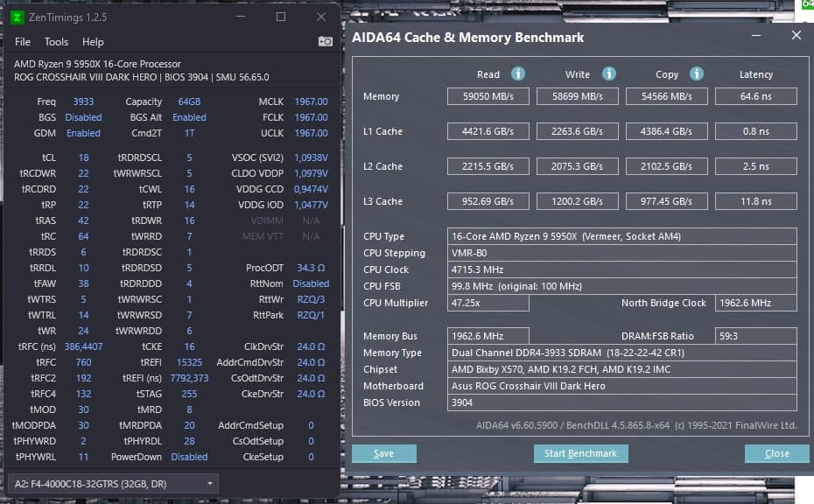
Task: Click the BIOS Version 3904 field
Action: click(622, 402)
